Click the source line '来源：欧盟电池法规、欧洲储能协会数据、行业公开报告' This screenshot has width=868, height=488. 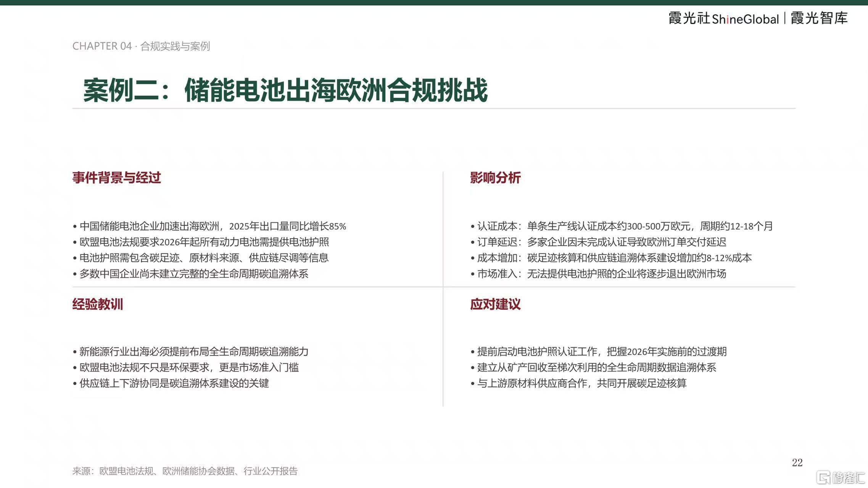(185, 471)
